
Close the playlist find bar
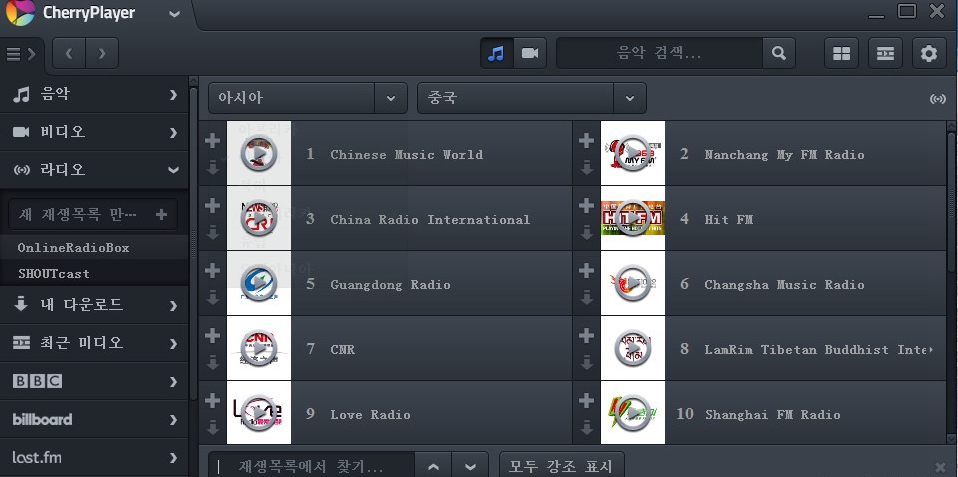[x=940, y=467]
